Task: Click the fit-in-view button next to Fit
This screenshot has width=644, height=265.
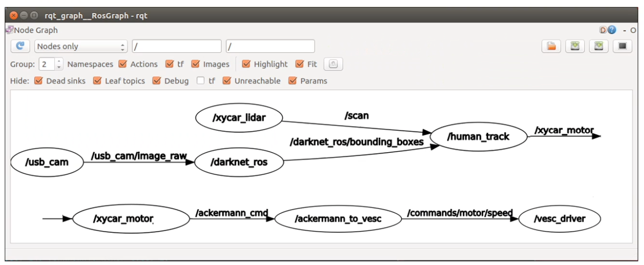Action: click(333, 64)
